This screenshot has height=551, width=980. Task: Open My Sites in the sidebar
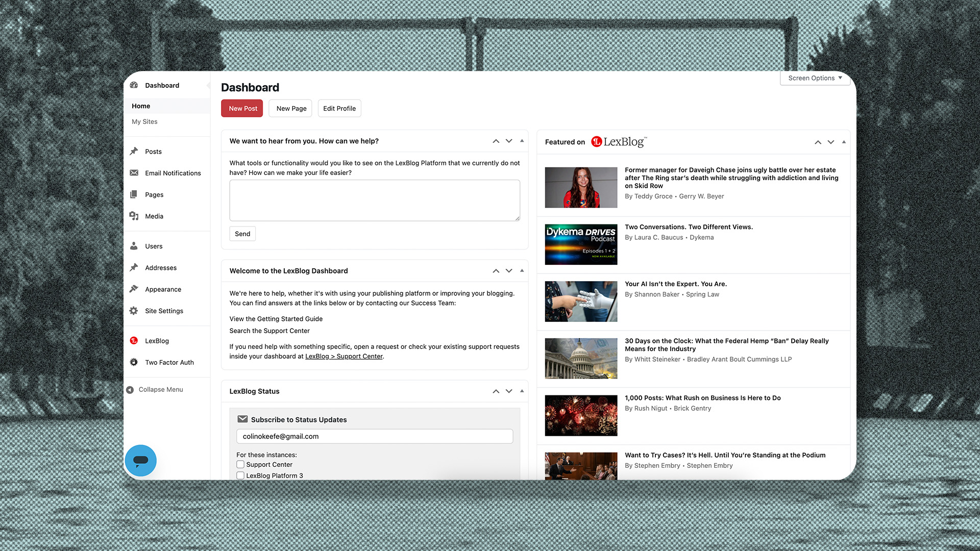click(144, 121)
